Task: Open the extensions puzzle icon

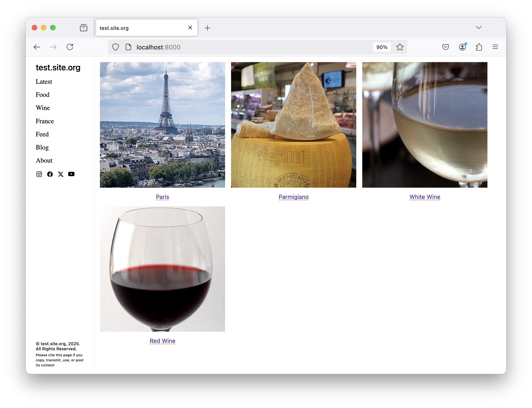Action: (479, 47)
